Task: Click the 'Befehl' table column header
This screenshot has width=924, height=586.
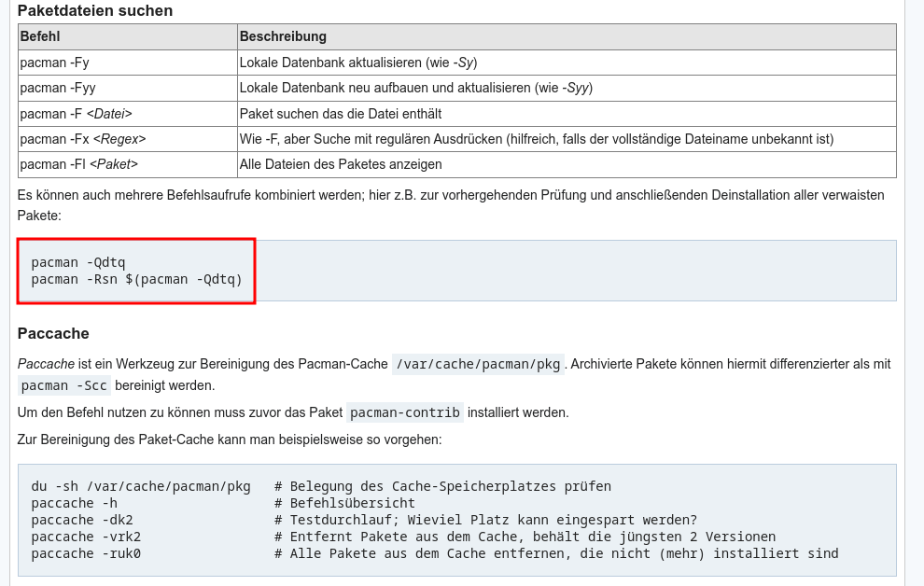Action: tap(39, 37)
